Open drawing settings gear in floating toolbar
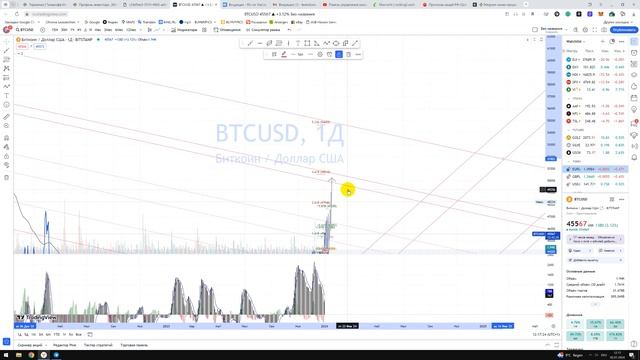 tap(320, 54)
